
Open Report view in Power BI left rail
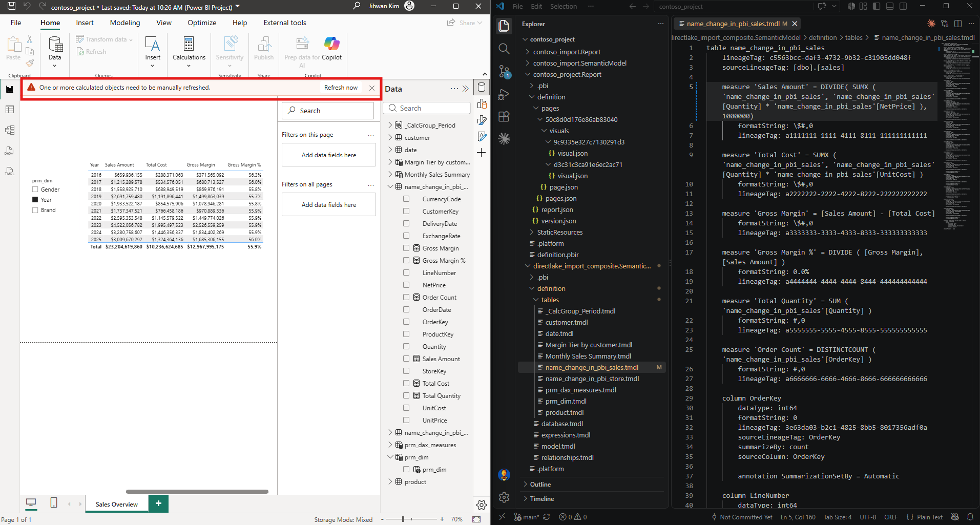click(x=9, y=89)
